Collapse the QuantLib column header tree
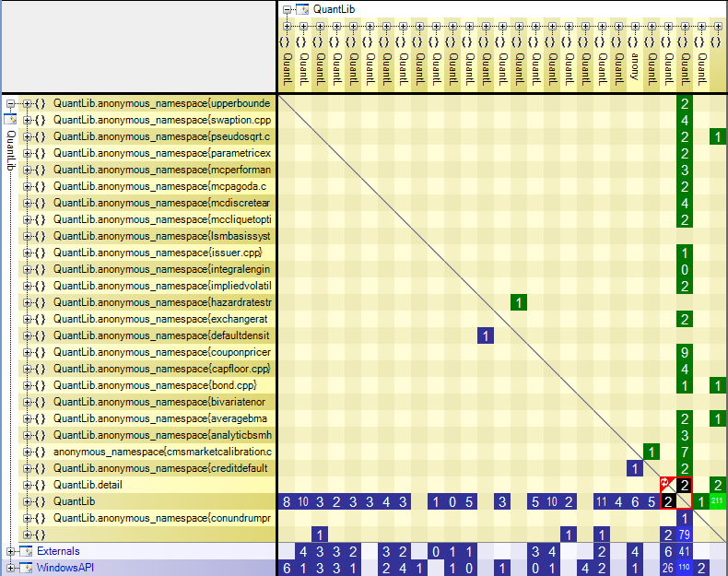 [287, 9]
